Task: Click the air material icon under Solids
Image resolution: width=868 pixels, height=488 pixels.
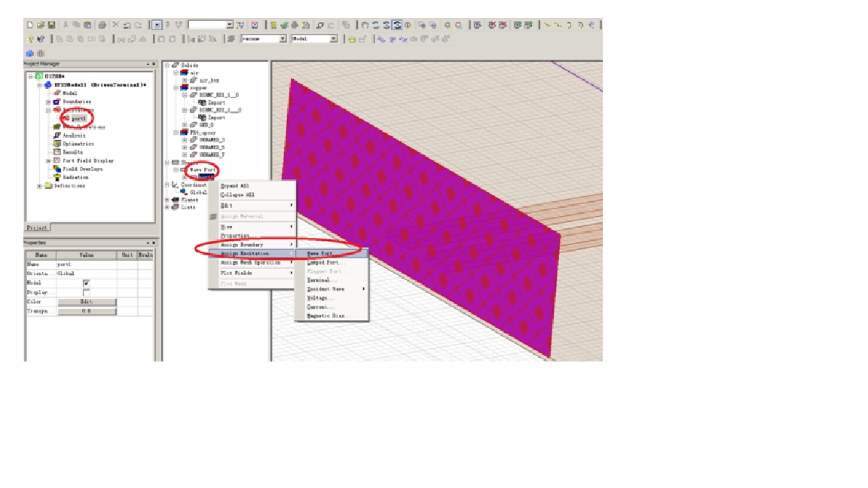Action: (x=185, y=72)
